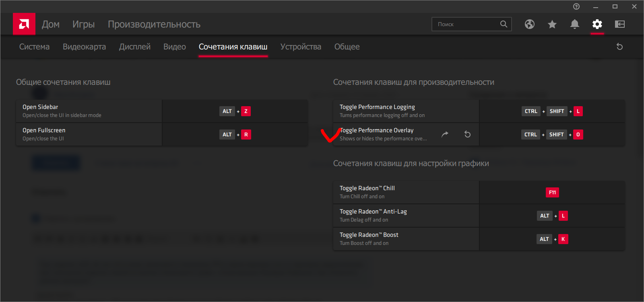Toggle sidebar mode icon
The image size is (644, 302).
pyautogui.click(x=620, y=24)
